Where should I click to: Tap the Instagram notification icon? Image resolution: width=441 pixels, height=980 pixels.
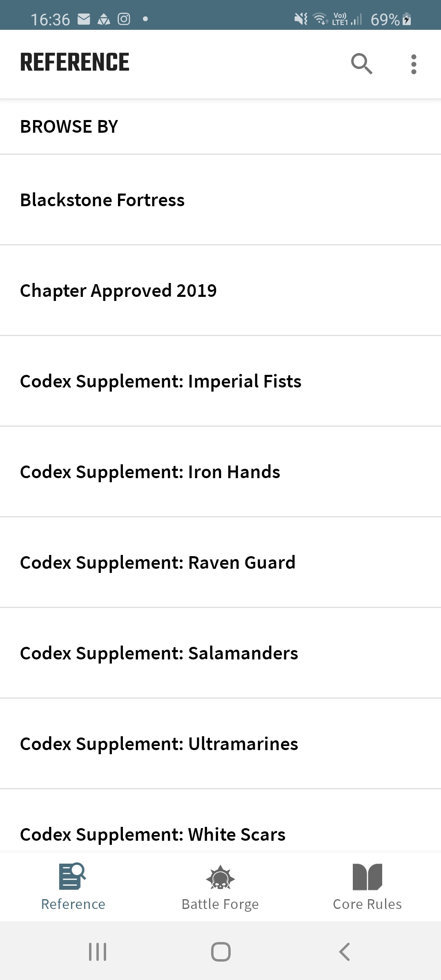124,19
